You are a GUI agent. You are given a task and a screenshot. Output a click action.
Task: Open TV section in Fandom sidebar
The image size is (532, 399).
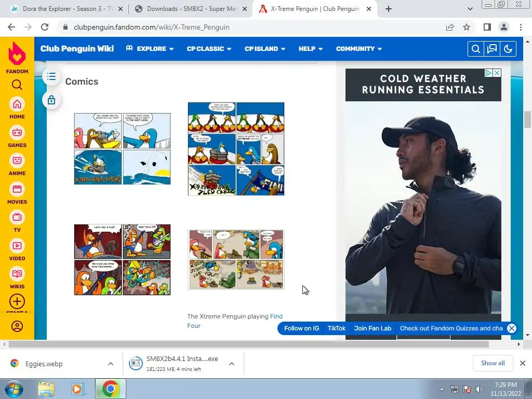(17, 221)
